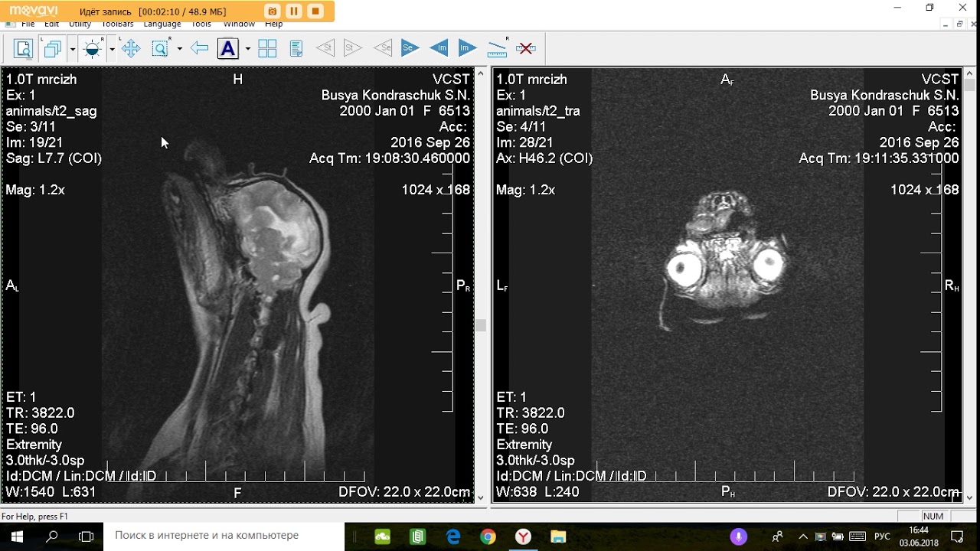Viewport: 980px width, 551px height.
Task: Click the disabled next study St arrow
Action: coord(353,48)
